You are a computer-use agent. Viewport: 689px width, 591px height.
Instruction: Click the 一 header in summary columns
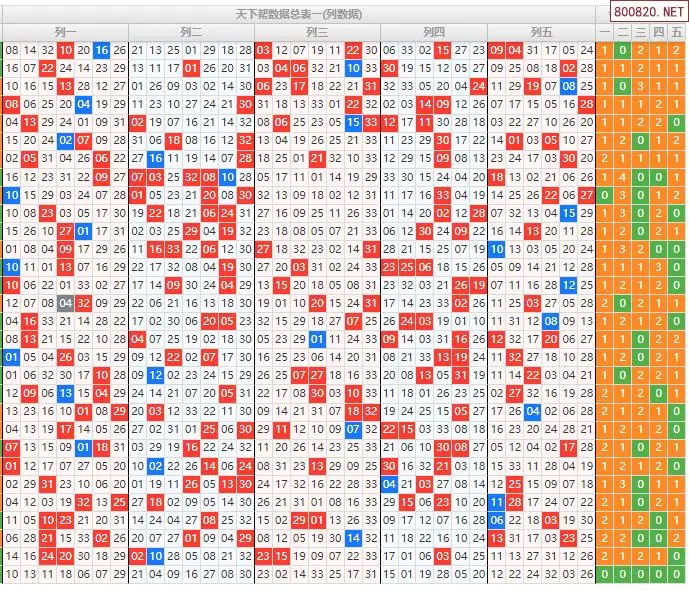pyautogui.click(x=604, y=32)
